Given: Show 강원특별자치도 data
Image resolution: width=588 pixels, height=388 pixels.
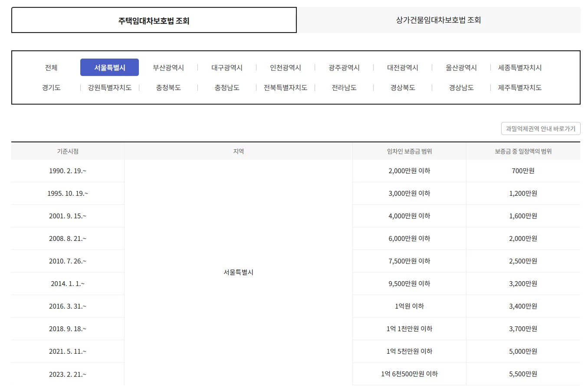Looking at the screenshot, I should coord(109,88).
